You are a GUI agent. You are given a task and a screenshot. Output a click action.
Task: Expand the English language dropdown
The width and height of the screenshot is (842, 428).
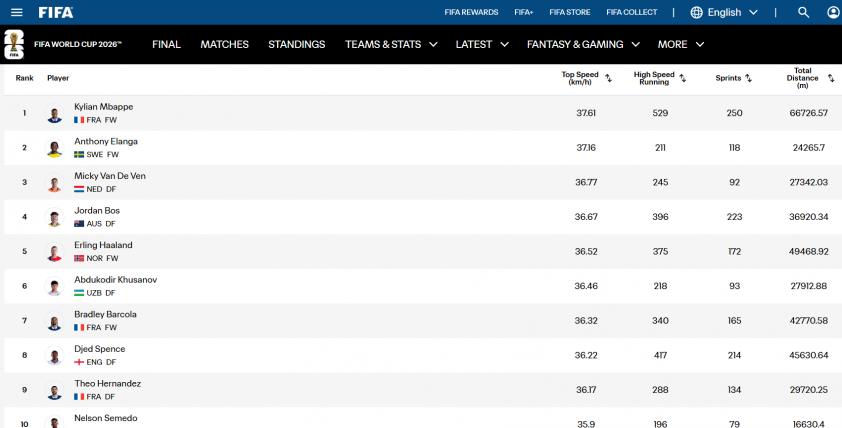[753, 12]
